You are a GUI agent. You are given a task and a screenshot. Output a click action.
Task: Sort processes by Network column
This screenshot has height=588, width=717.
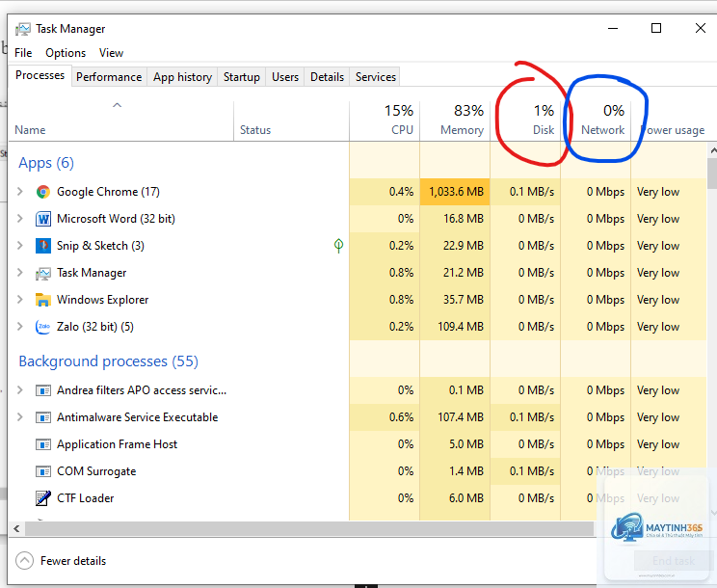[x=596, y=121]
